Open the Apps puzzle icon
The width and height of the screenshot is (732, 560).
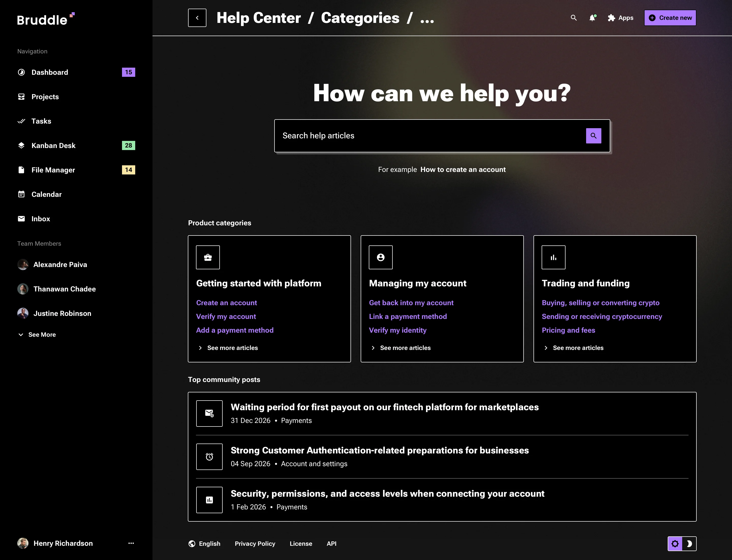(x=612, y=18)
